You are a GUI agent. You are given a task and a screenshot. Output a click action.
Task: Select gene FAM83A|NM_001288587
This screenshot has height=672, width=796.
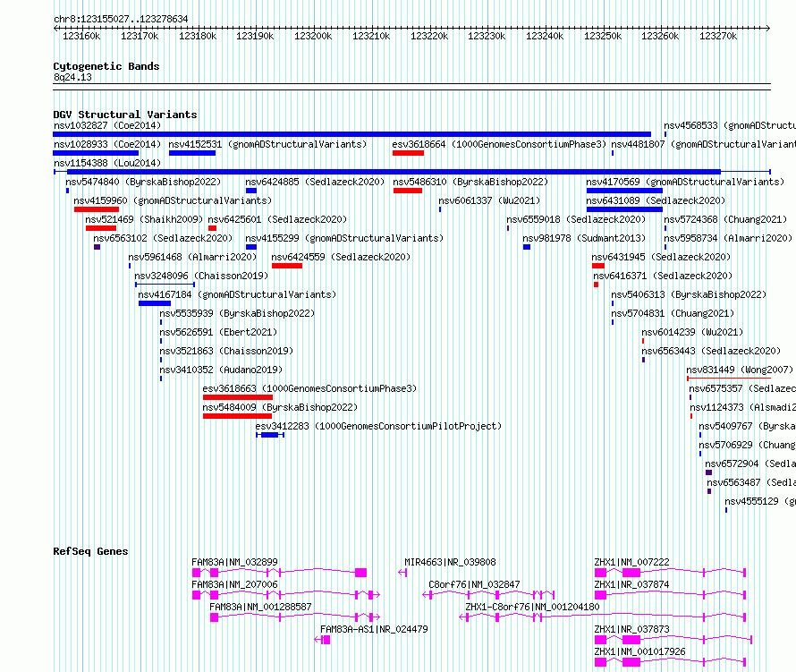click(260, 607)
